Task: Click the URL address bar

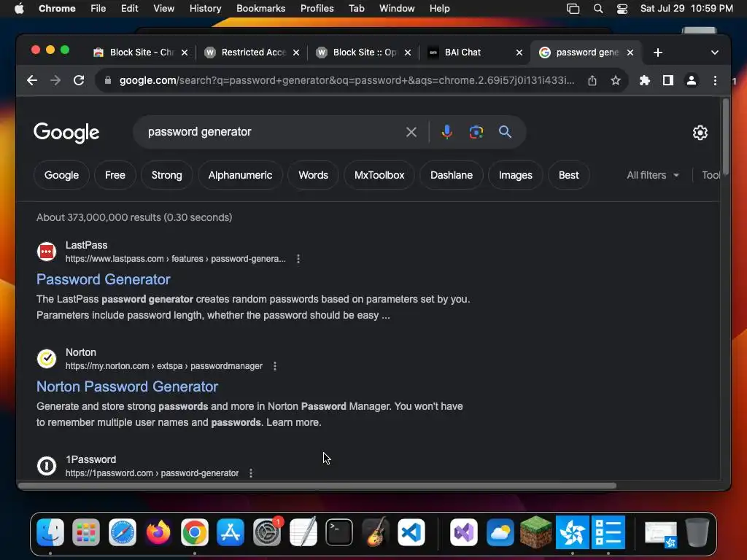Action: pos(347,80)
